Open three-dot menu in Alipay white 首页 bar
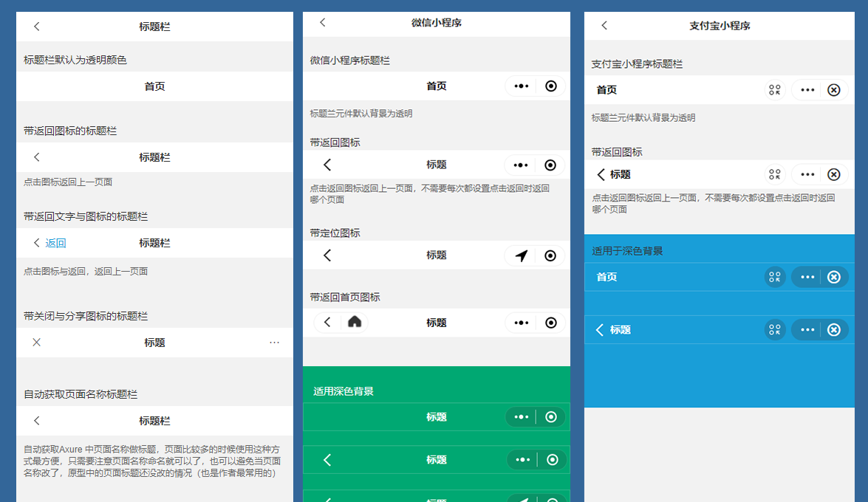Image resolution: width=868 pixels, height=502 pixels. (x=807, y=89)
